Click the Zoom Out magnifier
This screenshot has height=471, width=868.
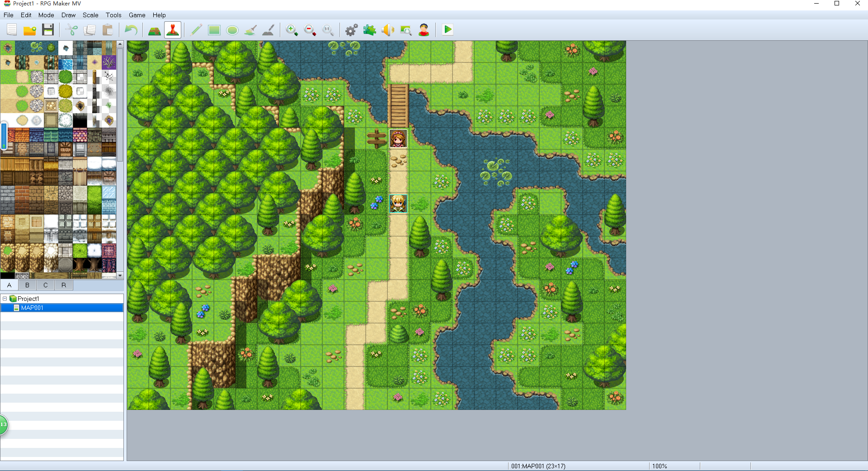click(x=310, y=30)
